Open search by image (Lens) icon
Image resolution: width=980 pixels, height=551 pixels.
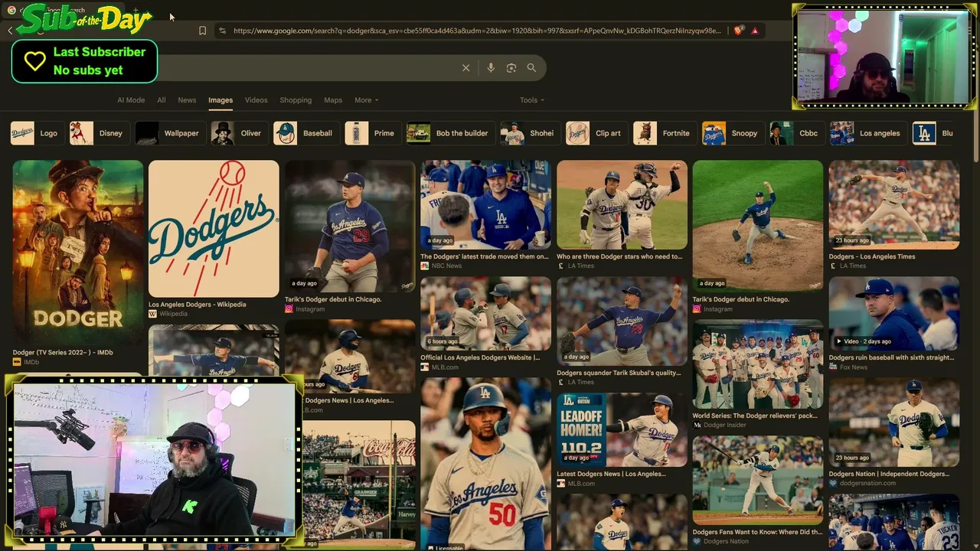pyautogui.click(x=511, y=68)
